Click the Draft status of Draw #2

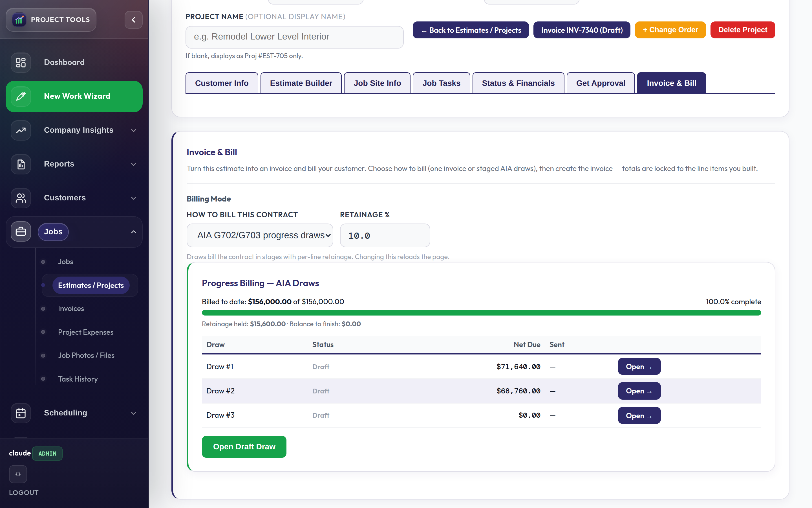[321, 391]
